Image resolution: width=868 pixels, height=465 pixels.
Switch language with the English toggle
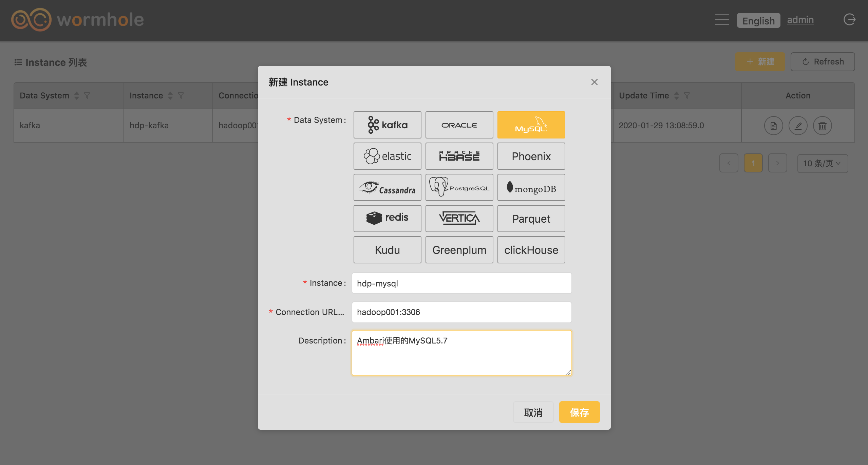pos(758,21)
